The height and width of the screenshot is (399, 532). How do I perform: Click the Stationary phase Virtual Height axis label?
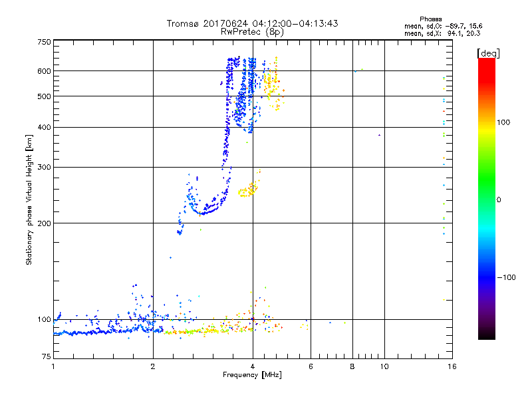pyautogui.click(x=29, y=200)
